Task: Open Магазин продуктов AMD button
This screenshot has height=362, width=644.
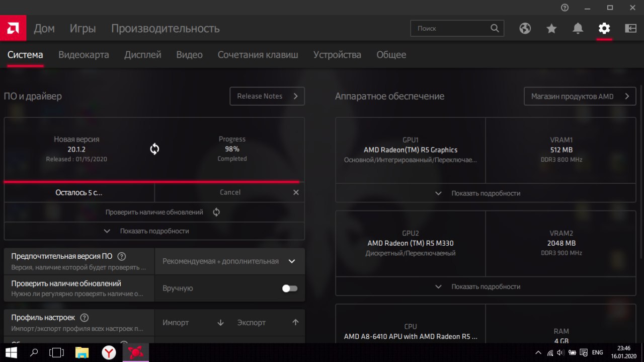Action: click(580, 96)
